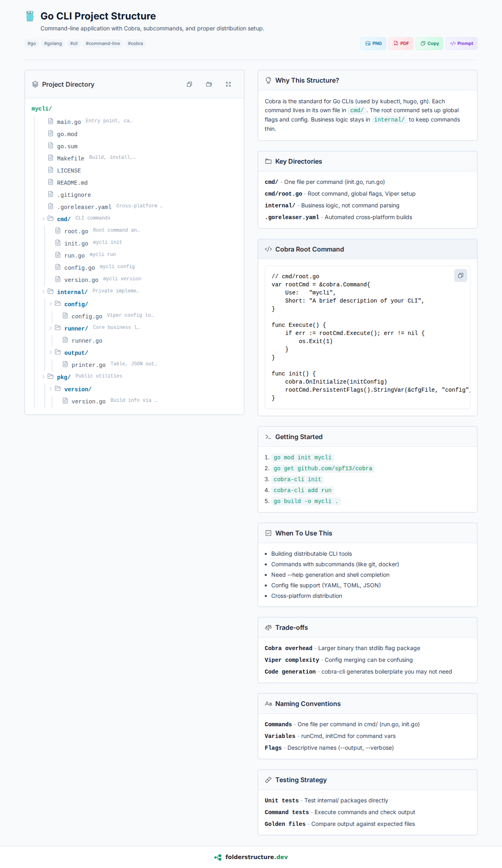
Task: Click the folder icon in Project Directory header
Action: (x=209, y=84)
